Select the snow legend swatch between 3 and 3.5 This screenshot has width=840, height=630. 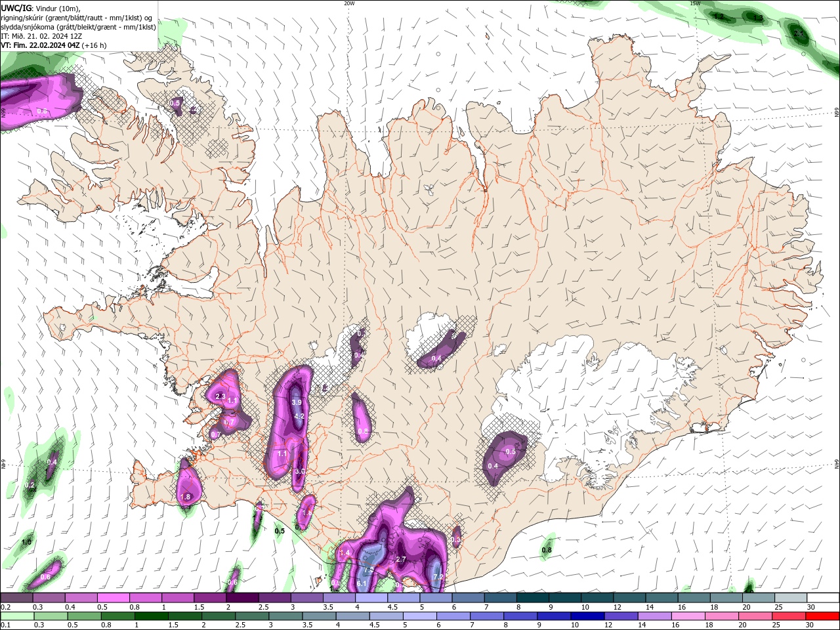(x=307, y=598)
